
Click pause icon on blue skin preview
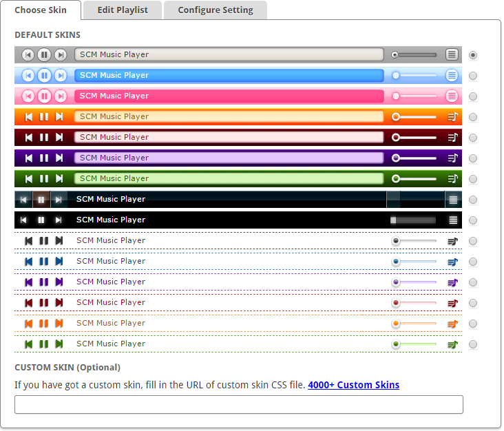click(44, 76)
